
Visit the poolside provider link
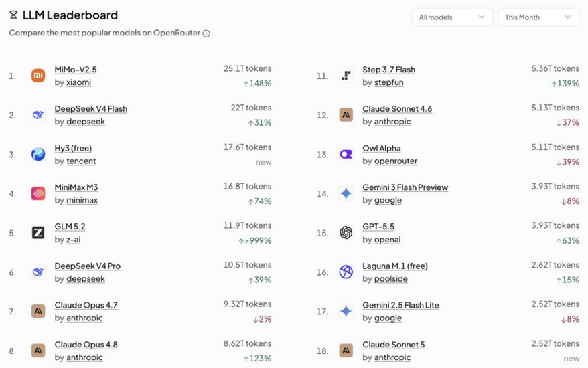[x=390, y=279]
